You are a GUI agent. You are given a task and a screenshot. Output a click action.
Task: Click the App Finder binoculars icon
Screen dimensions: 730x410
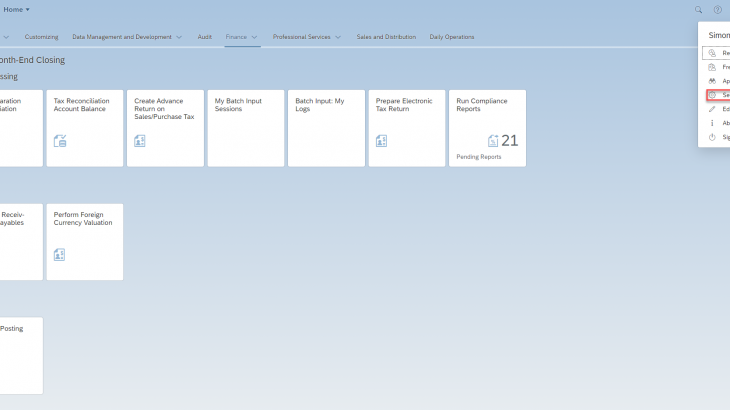click(713, 81)
